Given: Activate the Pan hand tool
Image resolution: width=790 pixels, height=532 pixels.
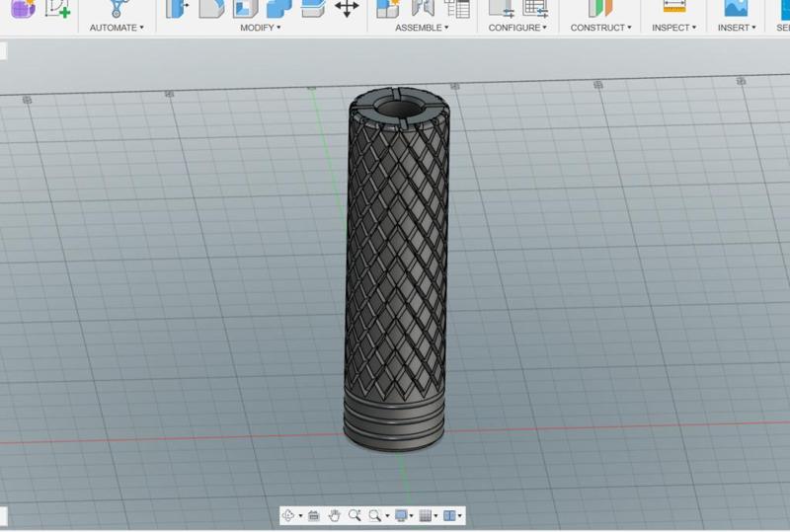Looking at the screenshot, I should [334, 515].
